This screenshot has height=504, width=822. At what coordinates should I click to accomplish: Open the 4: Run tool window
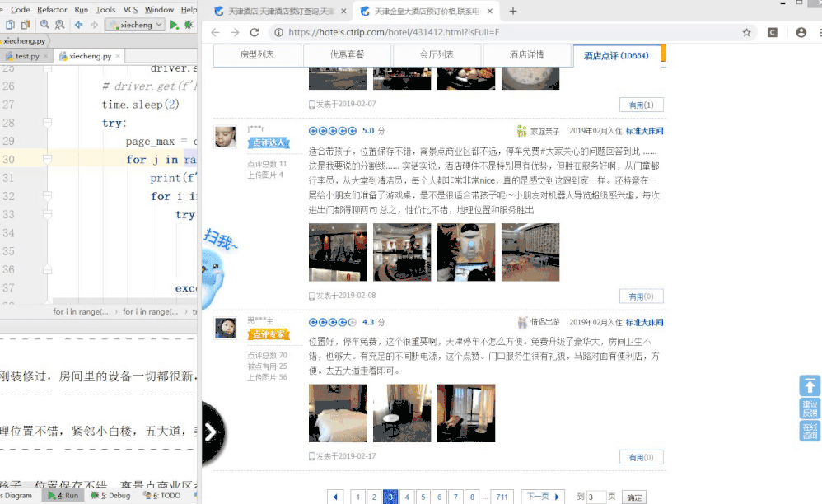tap(63, 495)
